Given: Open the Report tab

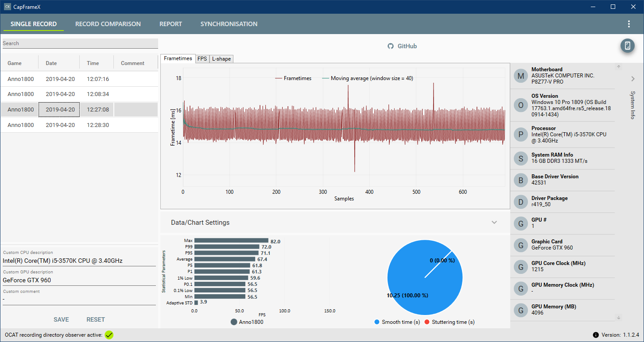Looking at the screenshot, I should [171, 24].
